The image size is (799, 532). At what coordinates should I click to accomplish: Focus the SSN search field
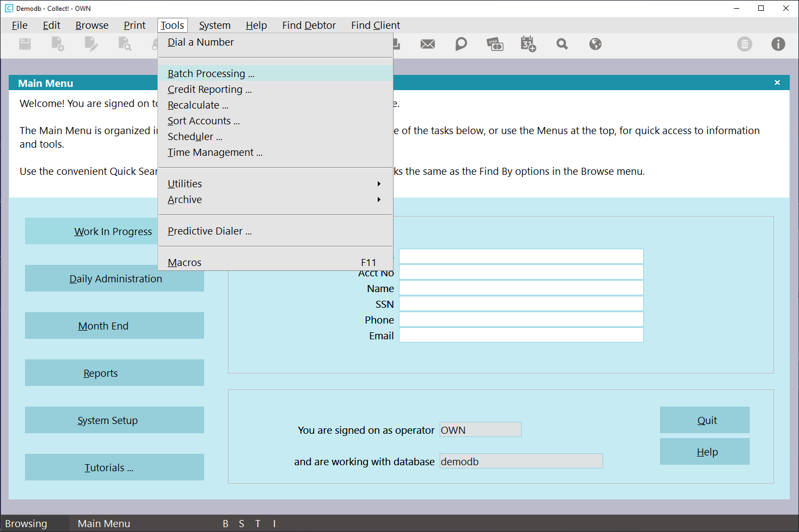point(521,303)
